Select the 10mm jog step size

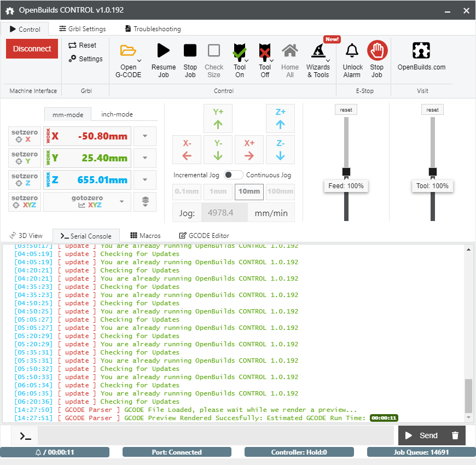coord(249,192)
